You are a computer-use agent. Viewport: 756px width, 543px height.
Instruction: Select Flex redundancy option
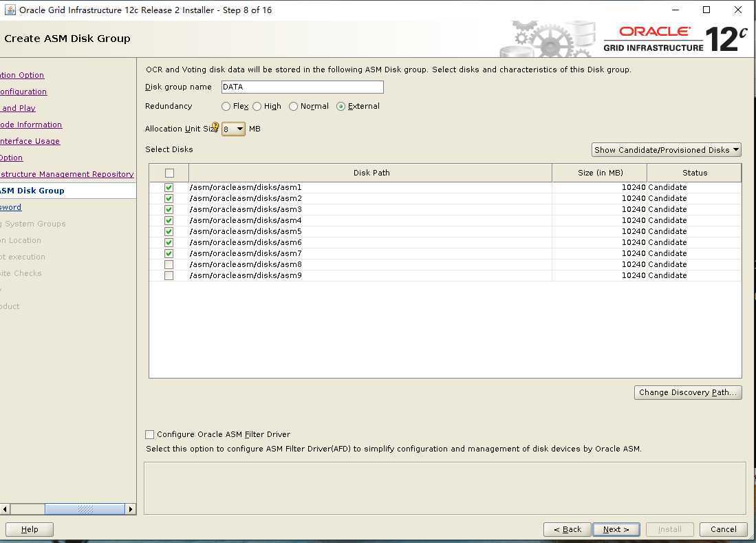[226, 106]
